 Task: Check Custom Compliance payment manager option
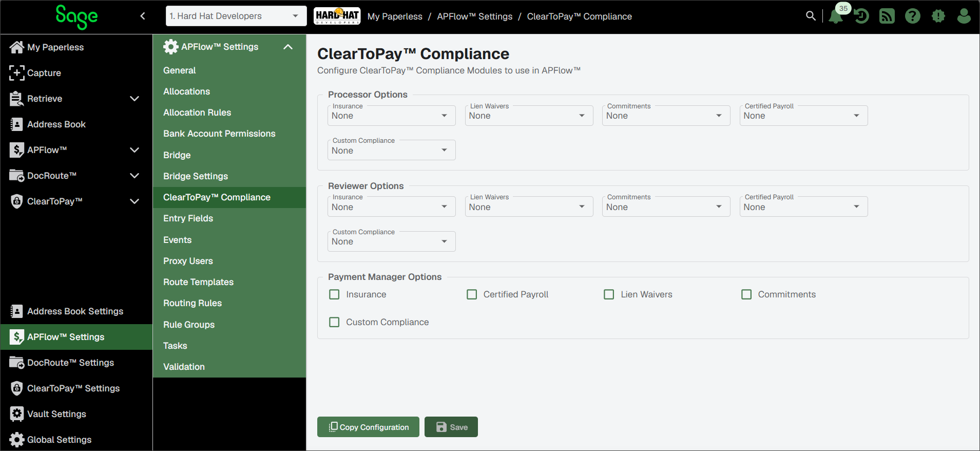tap(334, 322)
